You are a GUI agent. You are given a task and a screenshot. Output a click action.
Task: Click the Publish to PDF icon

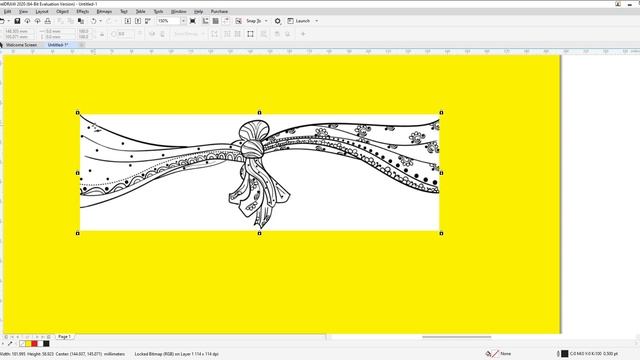point(148,21)
